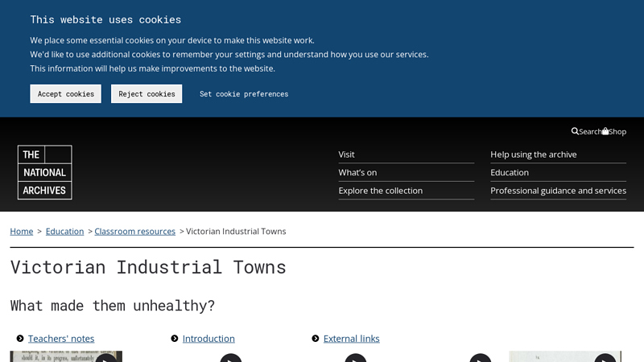Click Victorian Industrial Towns breadcrumb text
This screenshot has width=644, height=362.
[236, 232]
